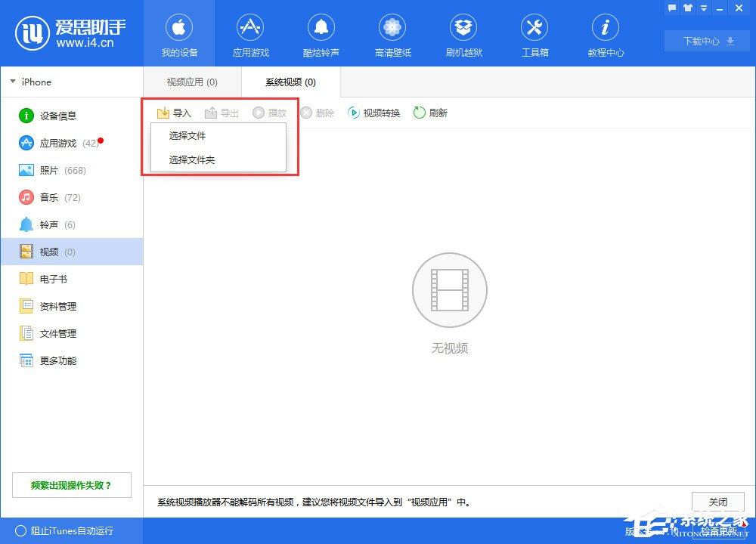Click the 关闭 close button
Image resolution: width=756 pixels, height=544 pixels.
click(717, 501)
